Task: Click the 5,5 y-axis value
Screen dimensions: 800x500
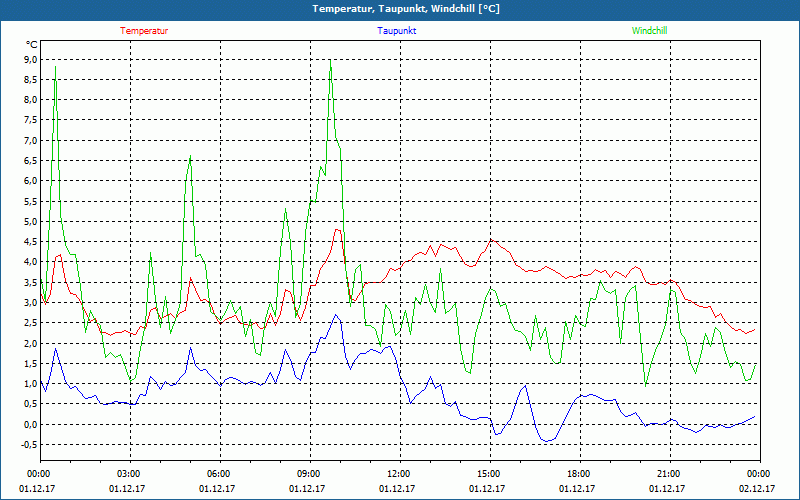Action: (31, 201)
